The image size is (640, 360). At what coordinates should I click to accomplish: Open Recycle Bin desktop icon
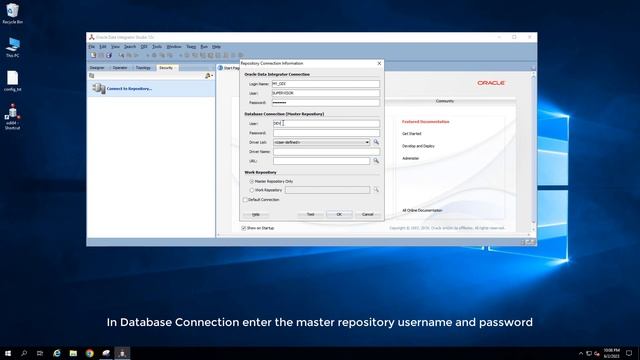(13, 13)
